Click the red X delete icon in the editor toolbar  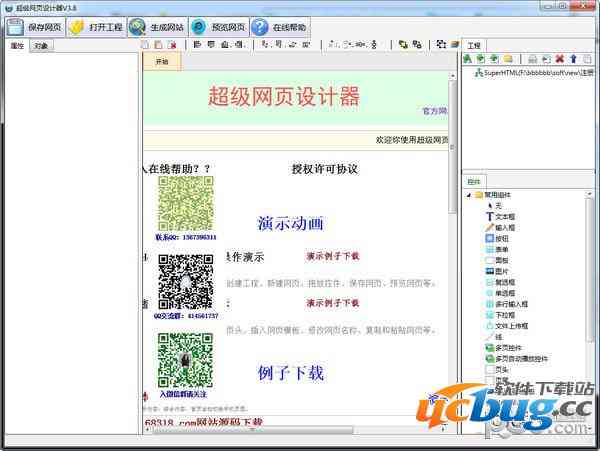[x=172, y=45]
